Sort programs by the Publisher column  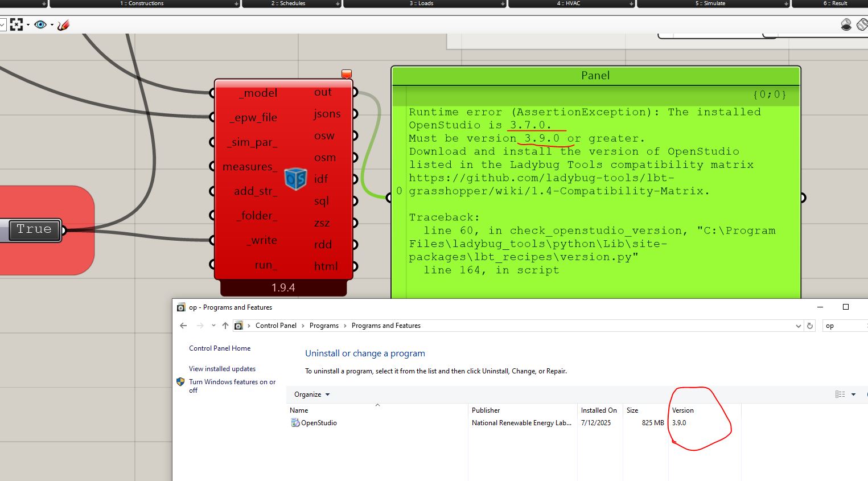[523, 410]
